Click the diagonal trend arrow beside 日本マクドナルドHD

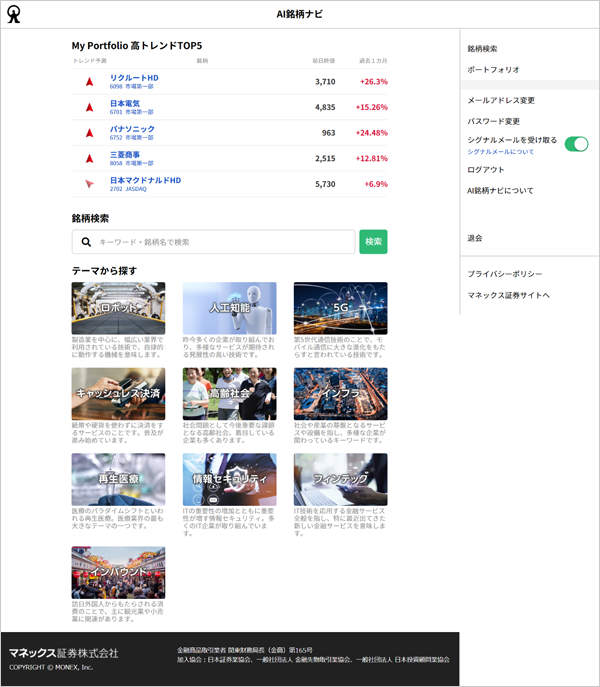click(x=89, y=184)
